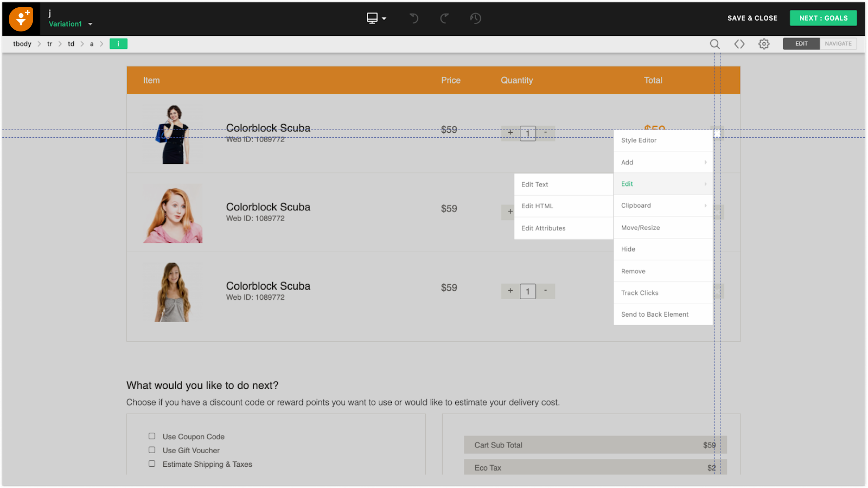The height and width of the screenshot is (488, 868).
Task: Open the settings gear icon
Action: click(x=764, y=44)
